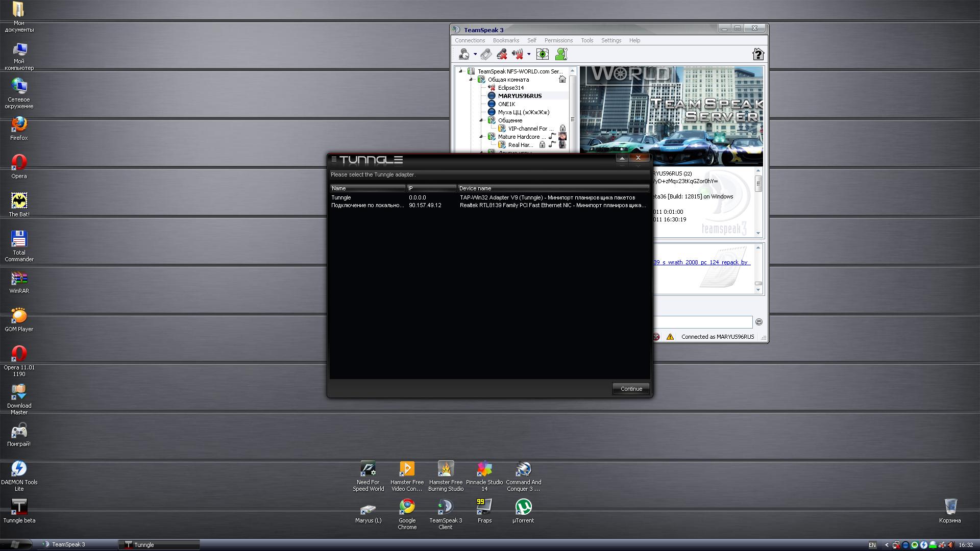Click the music note icon on Mature Hardcore row

tap(552, 137)
